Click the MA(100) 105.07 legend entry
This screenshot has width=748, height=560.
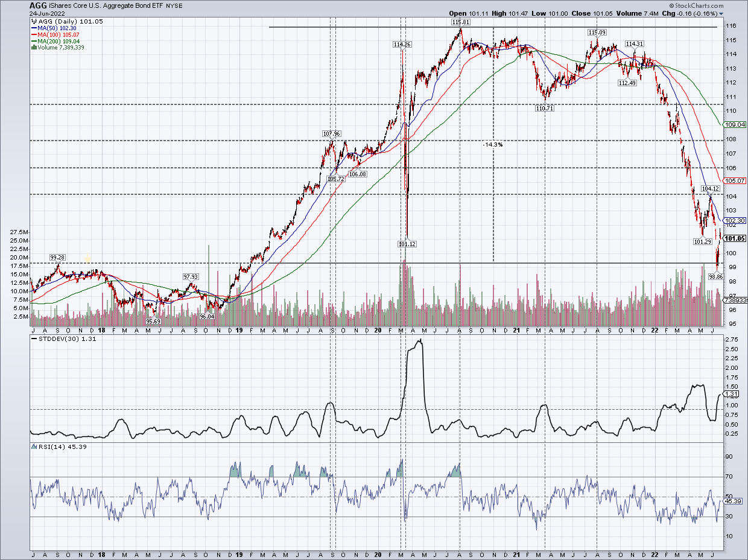[54, 34]
